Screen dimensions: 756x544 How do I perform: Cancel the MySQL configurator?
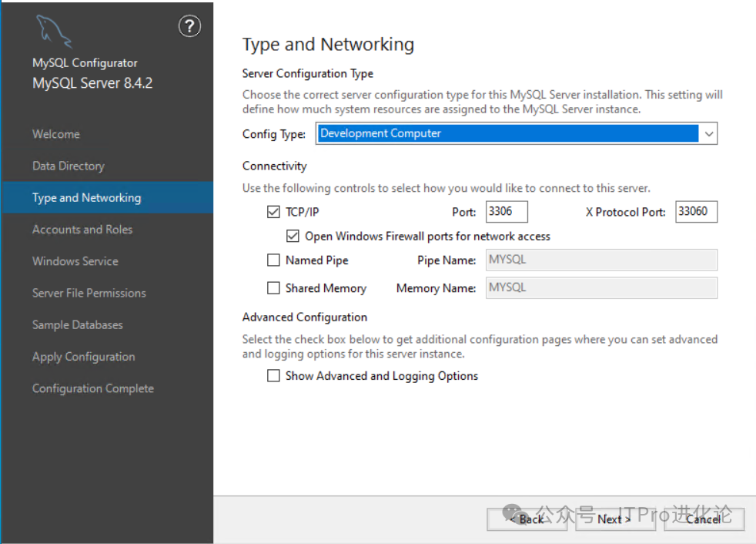click(704, 519)
